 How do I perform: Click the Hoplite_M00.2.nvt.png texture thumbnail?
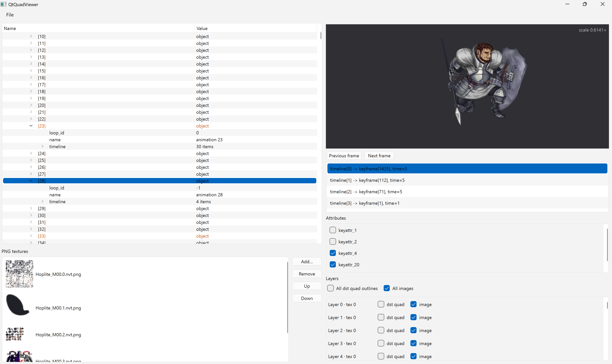coord(15,334)
